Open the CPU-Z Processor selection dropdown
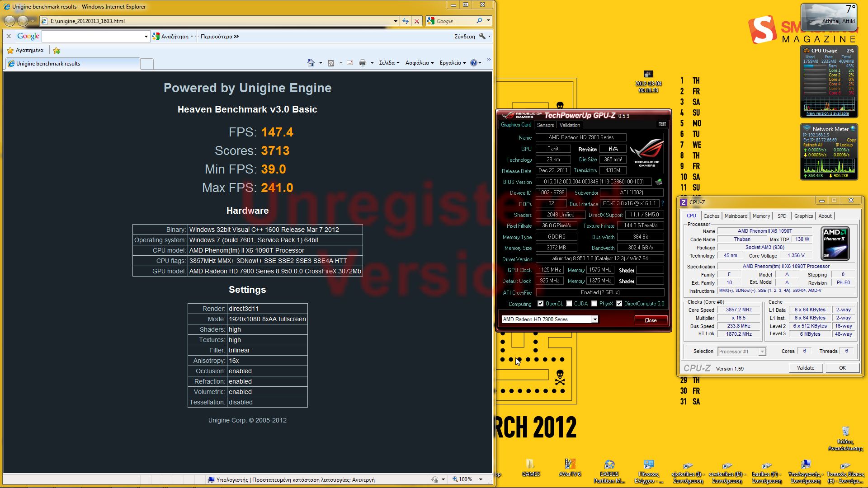 pyautogui.click(x=762, y=352)
